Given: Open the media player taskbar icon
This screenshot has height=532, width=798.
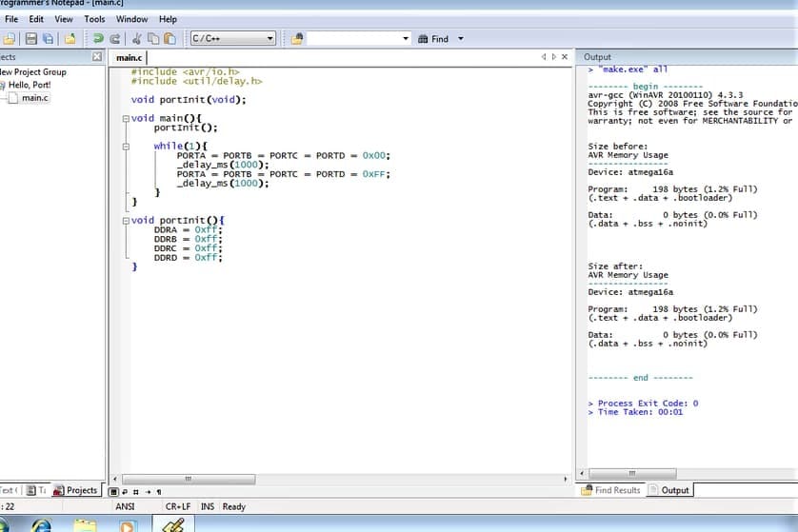Looking at the screenshot, I should (128, 525).
